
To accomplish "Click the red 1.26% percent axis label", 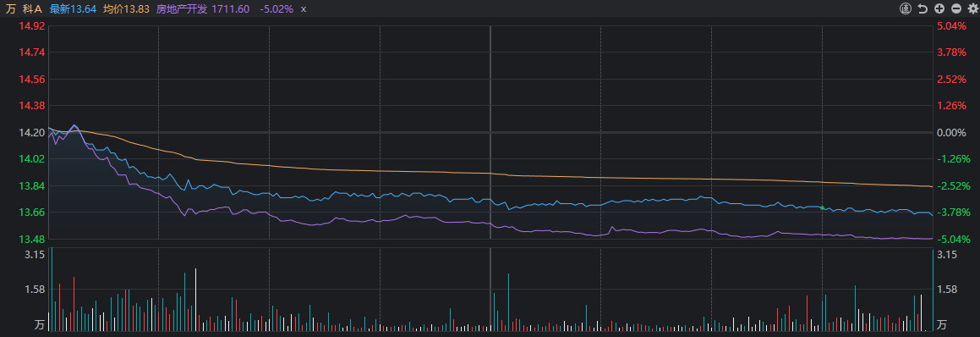I will click(x=952, y=106).
